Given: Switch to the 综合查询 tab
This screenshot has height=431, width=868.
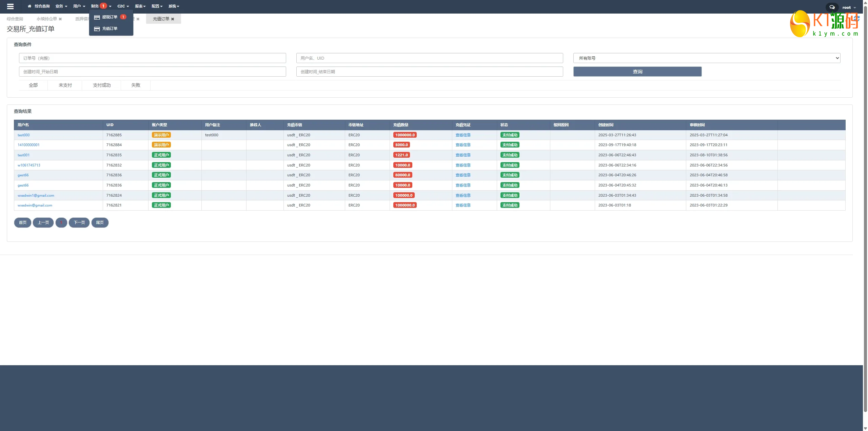Looking at the screenshot, I should 15,19.
